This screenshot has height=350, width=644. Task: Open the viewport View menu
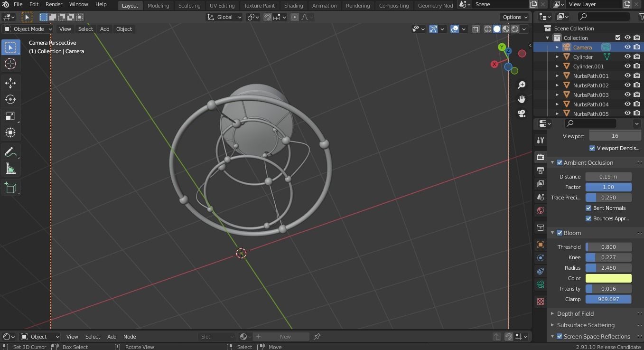(65, 29)
